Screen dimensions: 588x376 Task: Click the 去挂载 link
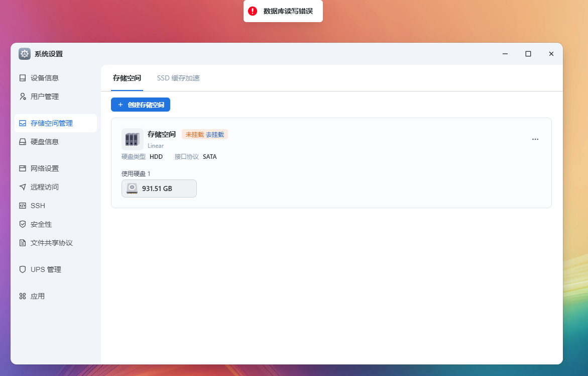coord(215,135)
